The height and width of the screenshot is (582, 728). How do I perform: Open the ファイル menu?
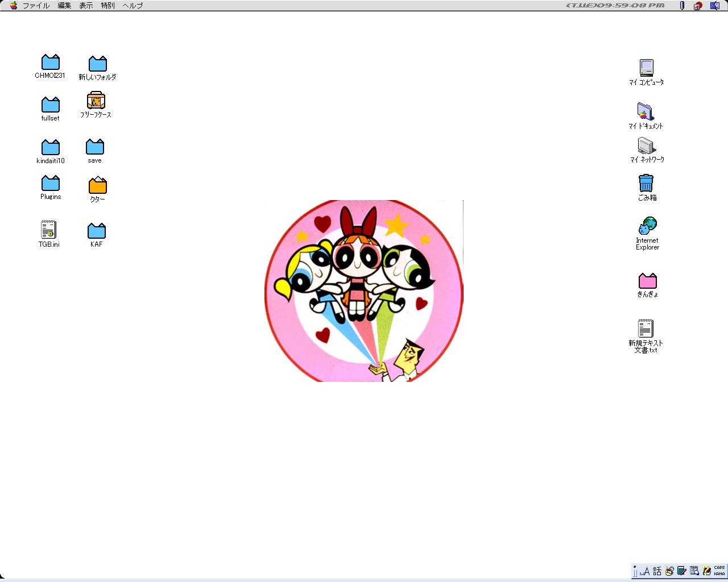36,6
